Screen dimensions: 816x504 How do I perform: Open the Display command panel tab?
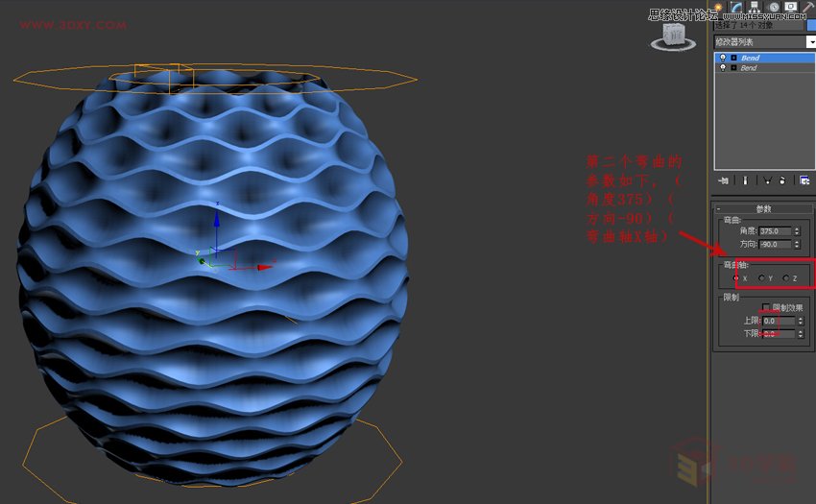point(791,7)
